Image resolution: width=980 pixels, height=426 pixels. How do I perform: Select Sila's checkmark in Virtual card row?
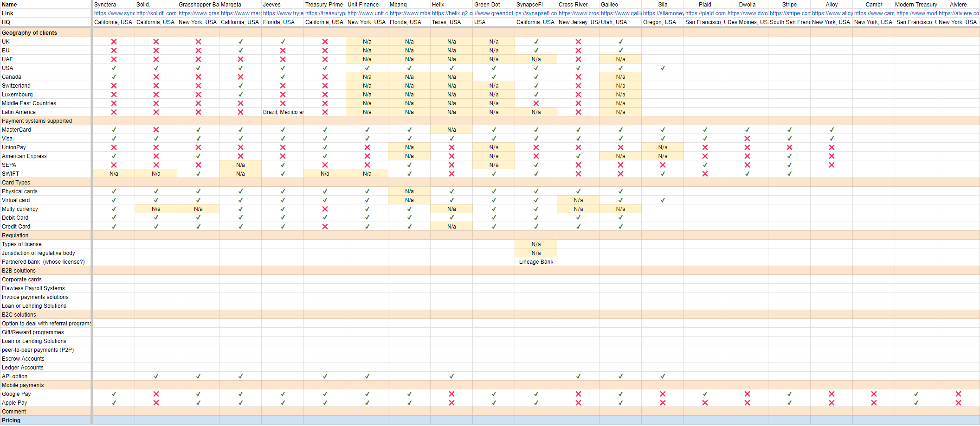tap(663, 200)
